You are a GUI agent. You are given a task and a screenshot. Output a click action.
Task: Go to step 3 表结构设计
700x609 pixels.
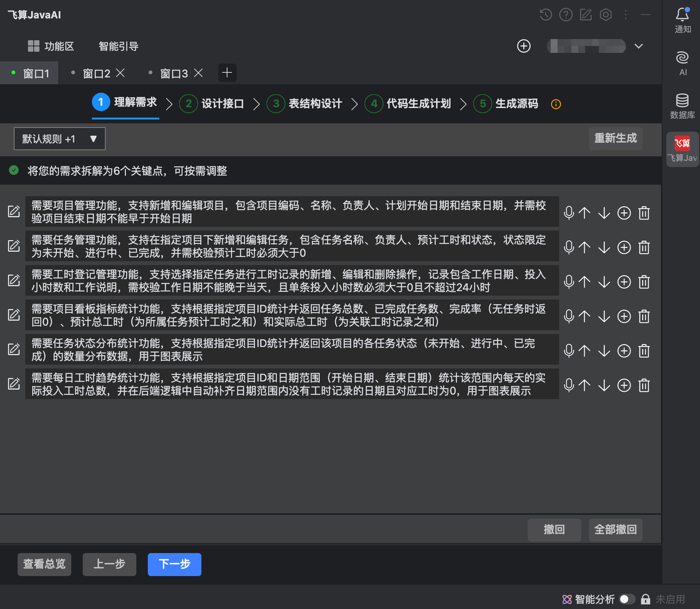pyautogui.click(x=304, y=103)
